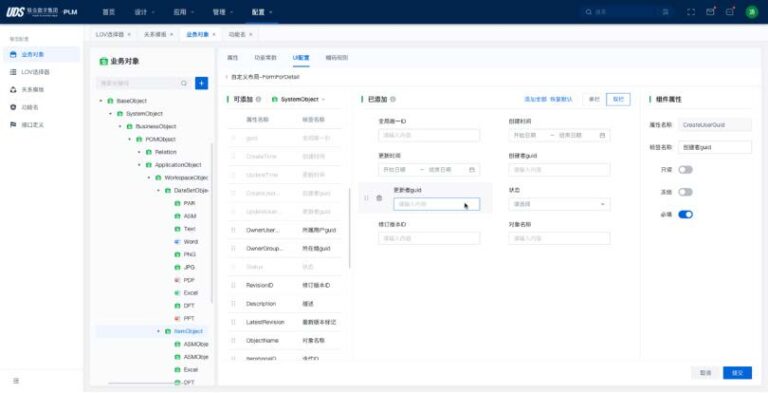This screenshot has height=393, width=768.
Task: Open the SystemObject source dropdown
Action: point(299,99)
